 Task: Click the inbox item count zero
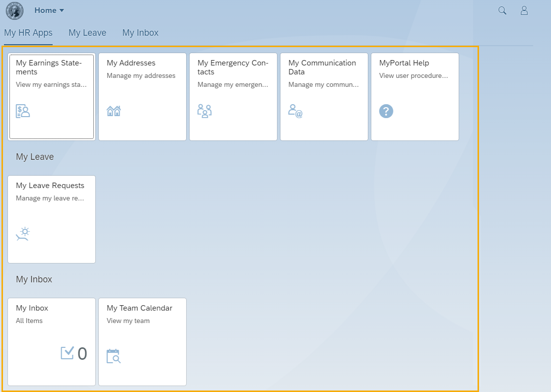click(82, 353)
